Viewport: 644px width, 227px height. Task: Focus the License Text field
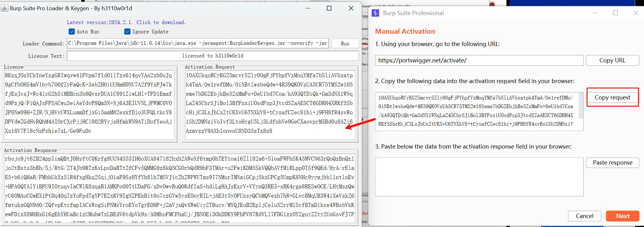point(213,56)
